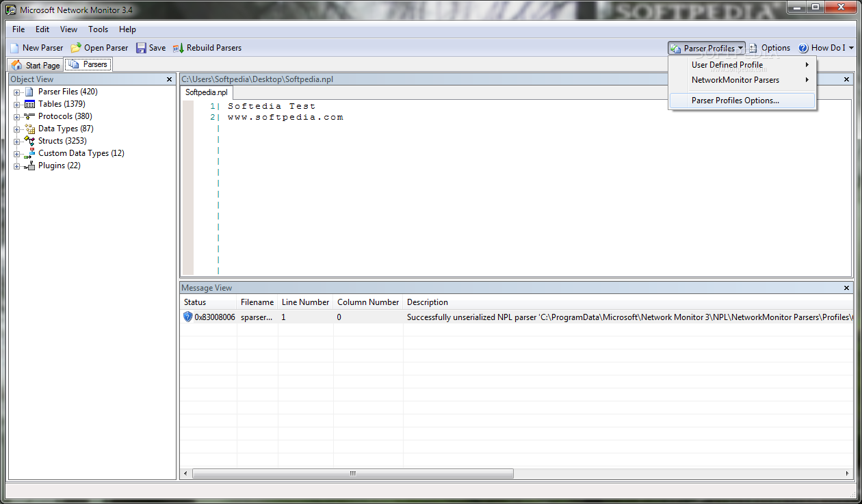Select the 'Plugins (22)' tree label
The image size is (862, 504).
point(60,165)
